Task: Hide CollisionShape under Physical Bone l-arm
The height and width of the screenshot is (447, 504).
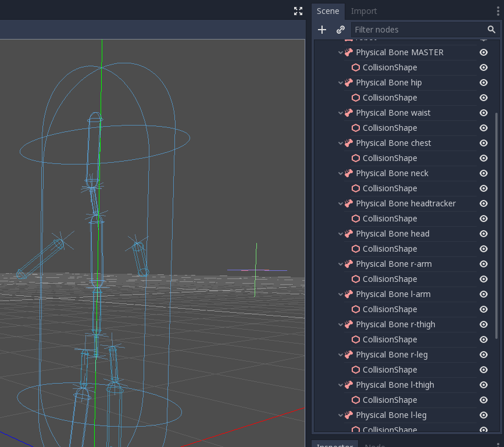Action: pyautogui.click(x=483, y=309)
